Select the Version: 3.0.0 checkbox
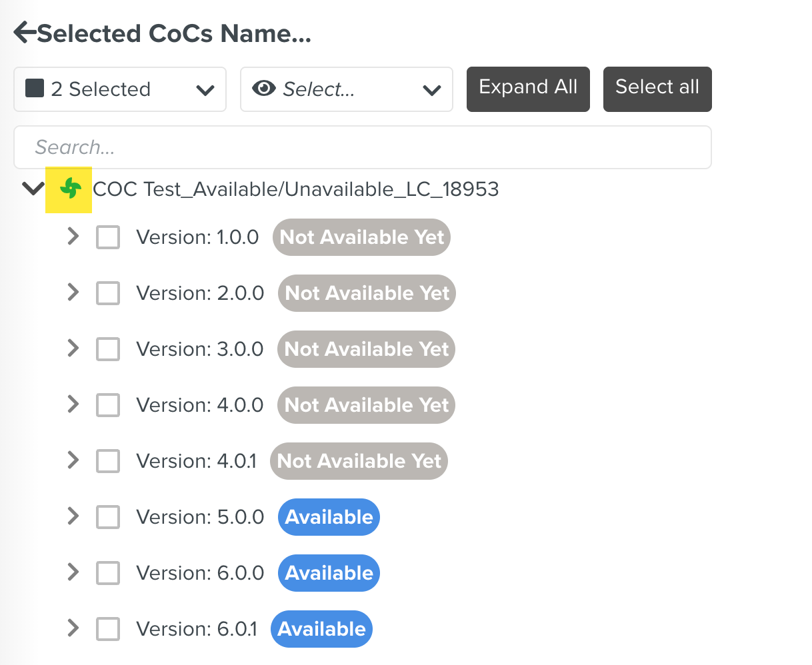812x665 pixels. tap(108, 349)
